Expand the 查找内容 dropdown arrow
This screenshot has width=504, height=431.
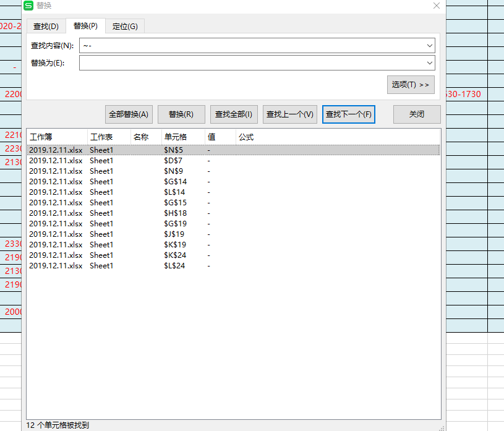click(429, 46)
